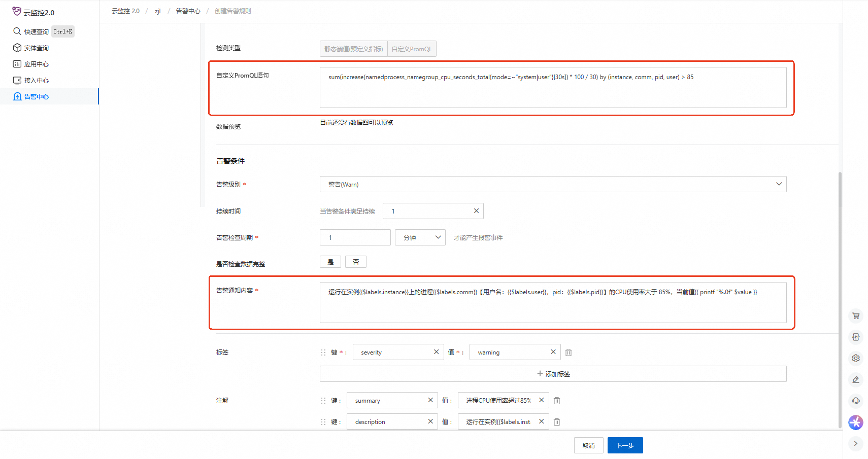This screenshot has width=868, height=459.
Task: Open 告警中心 bell icon in sidebar
Action: pos(17,96)
